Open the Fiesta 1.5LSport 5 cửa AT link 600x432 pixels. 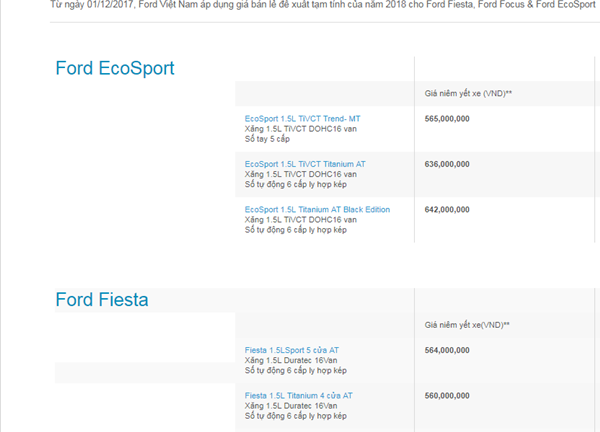pos(298,349)
